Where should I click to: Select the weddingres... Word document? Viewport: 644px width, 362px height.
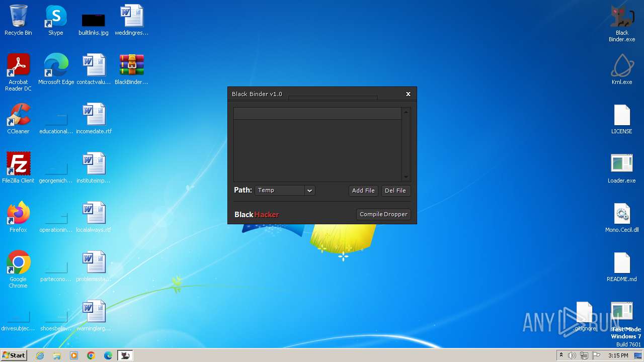pyautogui.click(x=131, y=20)
